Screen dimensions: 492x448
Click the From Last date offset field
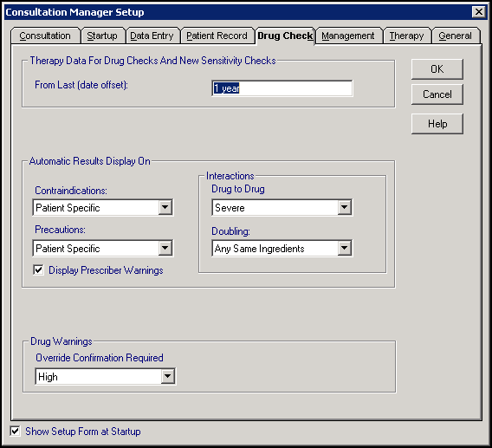282,88
